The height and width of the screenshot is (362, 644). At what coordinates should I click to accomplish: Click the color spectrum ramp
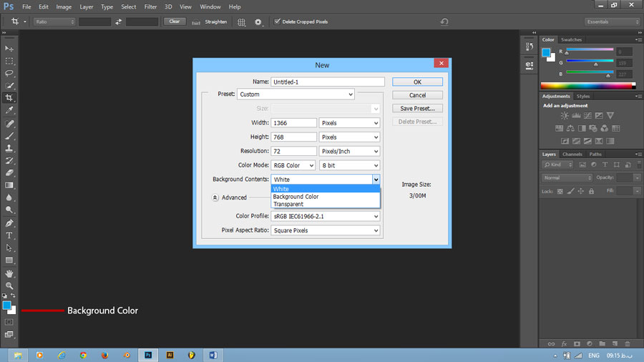tap(587, 85)
